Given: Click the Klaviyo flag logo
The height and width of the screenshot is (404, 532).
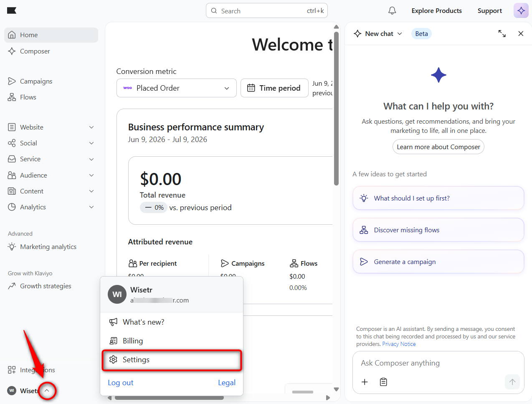Looking at the screenshot, I should 12,10.
